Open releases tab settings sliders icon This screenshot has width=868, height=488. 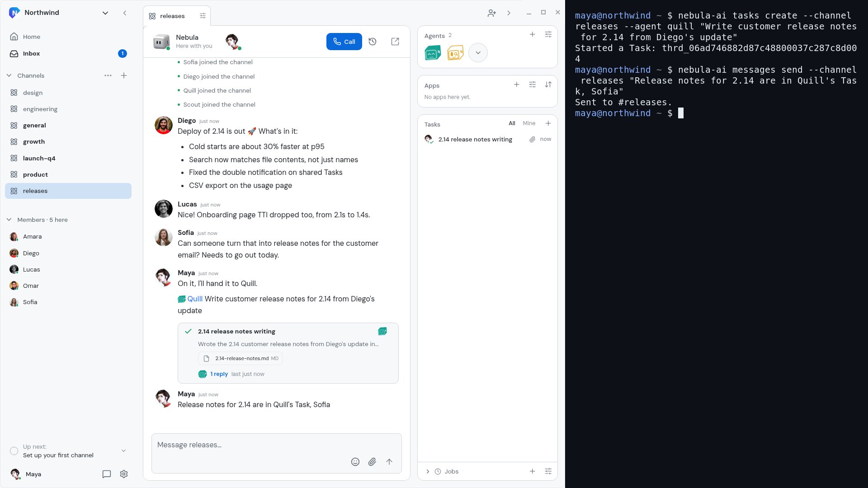coord(203,16)
